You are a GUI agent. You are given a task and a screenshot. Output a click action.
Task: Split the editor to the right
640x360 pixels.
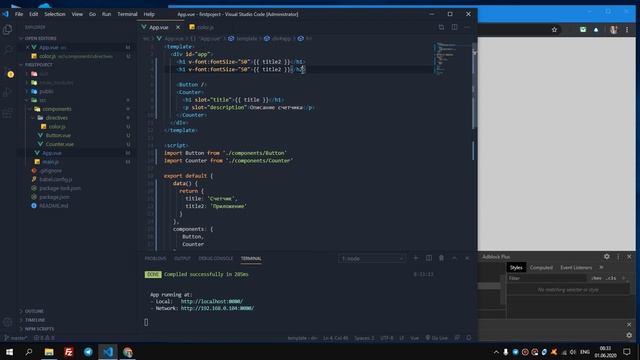pyautogui.click(x=454, y=27)
